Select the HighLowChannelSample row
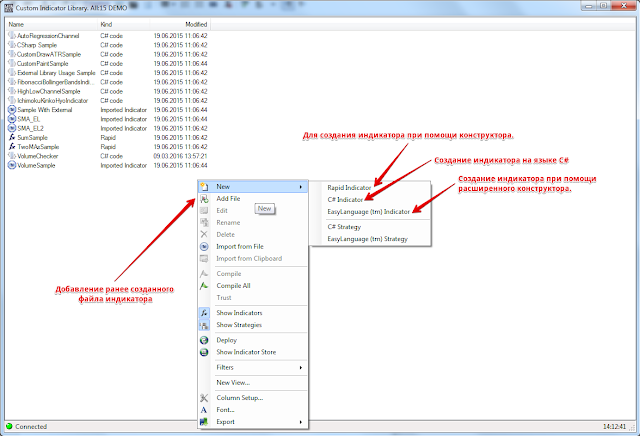The height and width of the screenshot is (436, 640). (x=108, y=91)
